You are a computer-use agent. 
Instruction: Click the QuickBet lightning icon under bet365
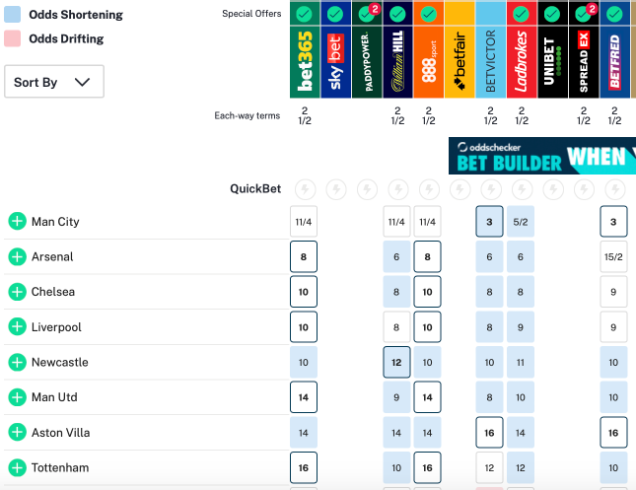click(x=304, y=189)
